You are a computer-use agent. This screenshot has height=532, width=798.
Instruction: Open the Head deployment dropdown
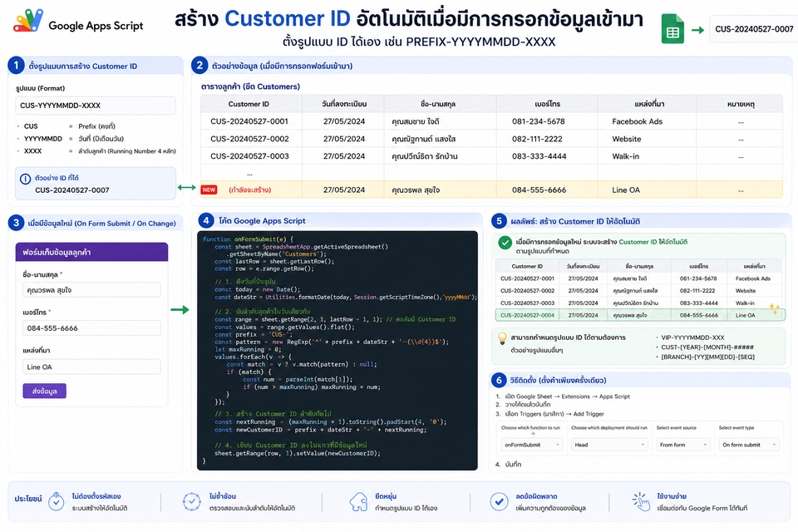pos(608,445)
